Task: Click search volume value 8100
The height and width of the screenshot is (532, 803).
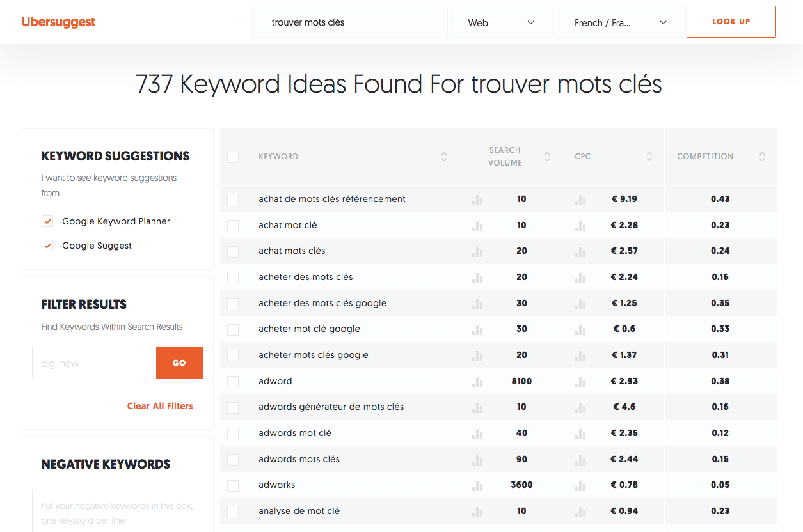Action: click(521, 381)
